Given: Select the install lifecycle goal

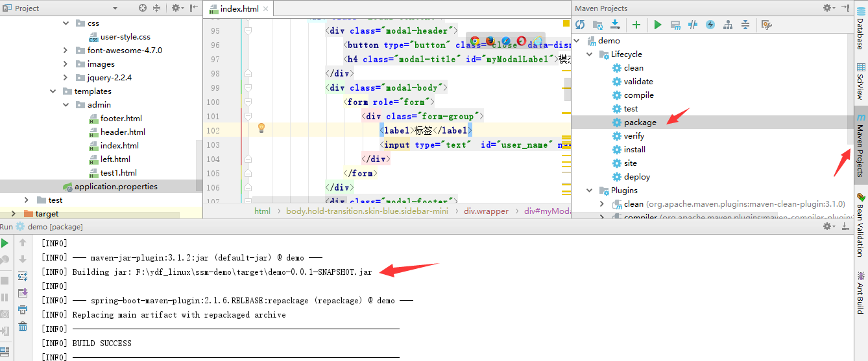Looking at the screenshot, I should click(634, 149).
